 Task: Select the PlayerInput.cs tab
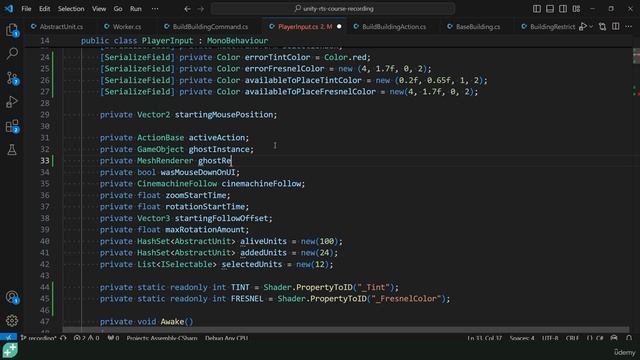(304, 27)
